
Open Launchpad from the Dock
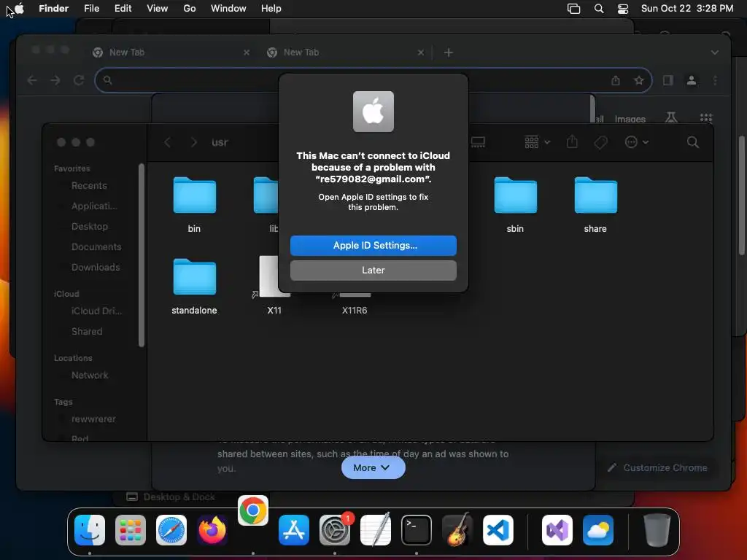click(x=131, y=530)
